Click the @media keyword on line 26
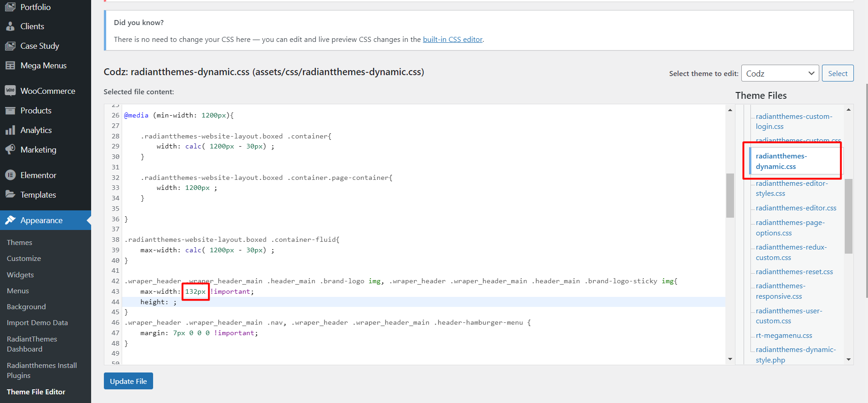Viewport: 868px width, 403px height. (136, 115)
